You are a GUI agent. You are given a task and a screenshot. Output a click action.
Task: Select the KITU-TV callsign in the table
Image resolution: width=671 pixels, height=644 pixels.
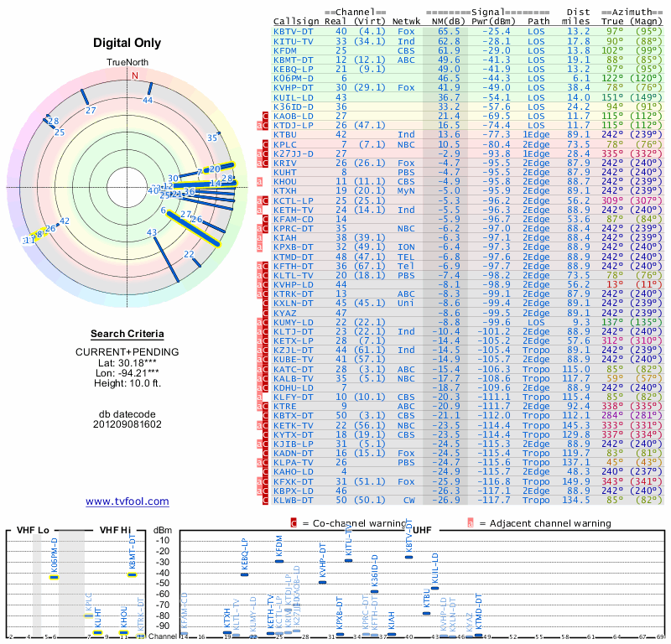coord(293,41)
